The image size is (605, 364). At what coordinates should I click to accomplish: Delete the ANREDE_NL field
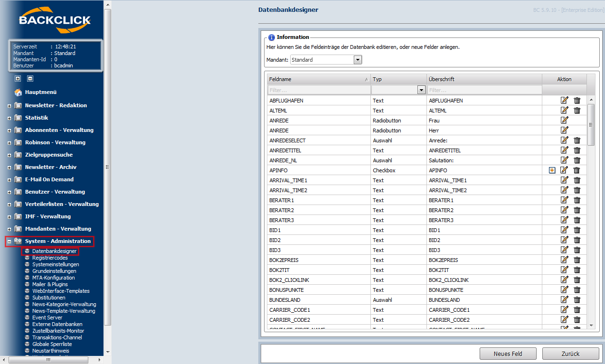click(577, 160)
